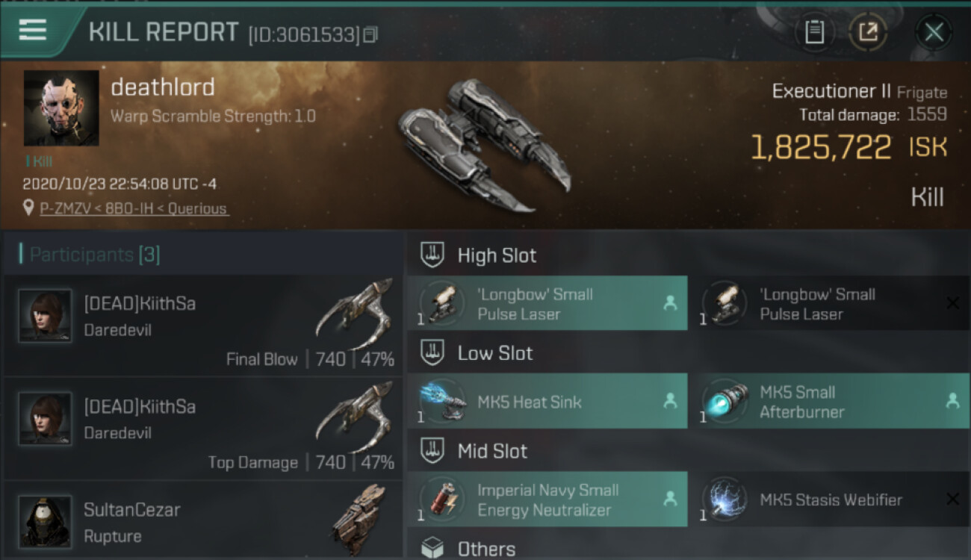971x560 pixels.
Task: Tap the MK5 Heat Sink module
Action: click(547, 402)
